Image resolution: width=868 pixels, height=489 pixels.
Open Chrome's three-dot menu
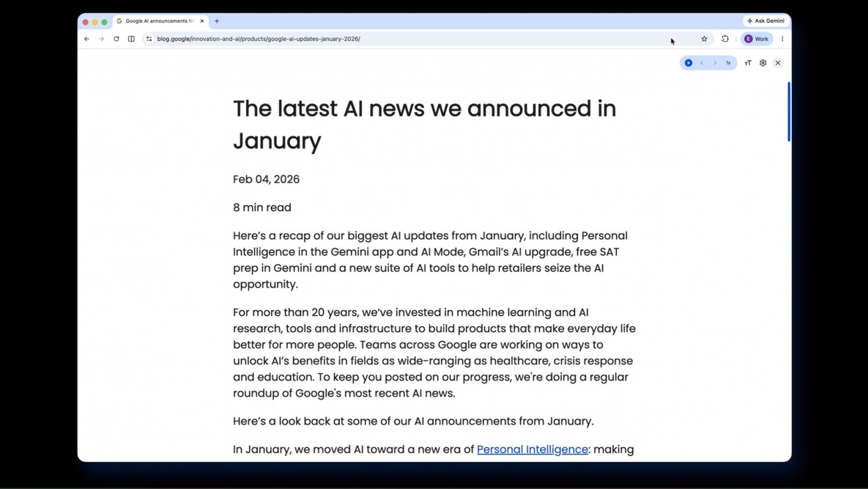pyautogui.click(x=782, y=39)
